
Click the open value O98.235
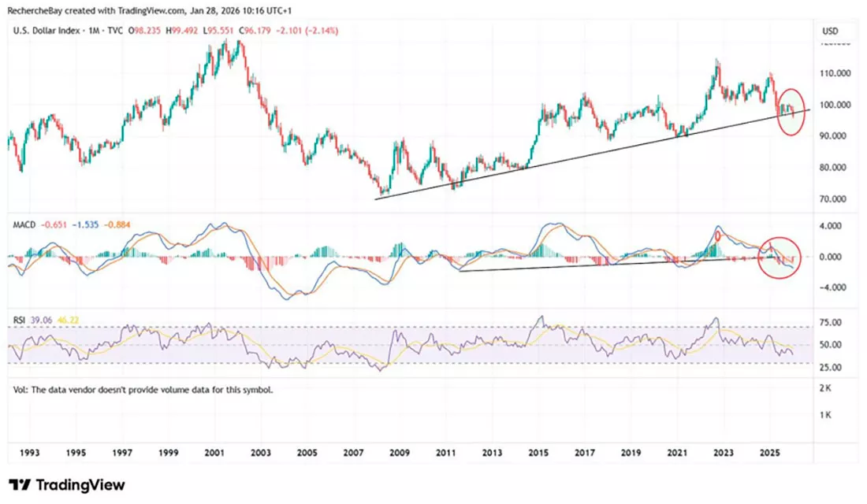[144, 31]
